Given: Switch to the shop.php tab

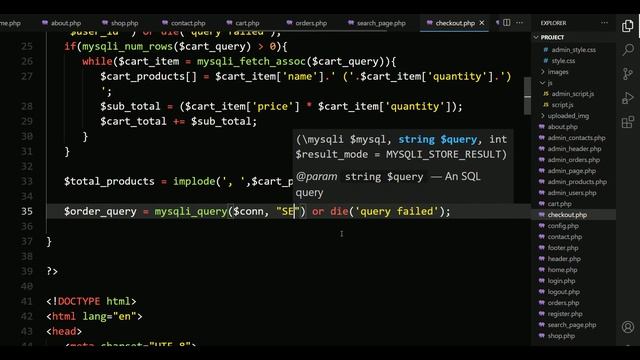Looking at the screenshot, I should [x=120, y=23].
